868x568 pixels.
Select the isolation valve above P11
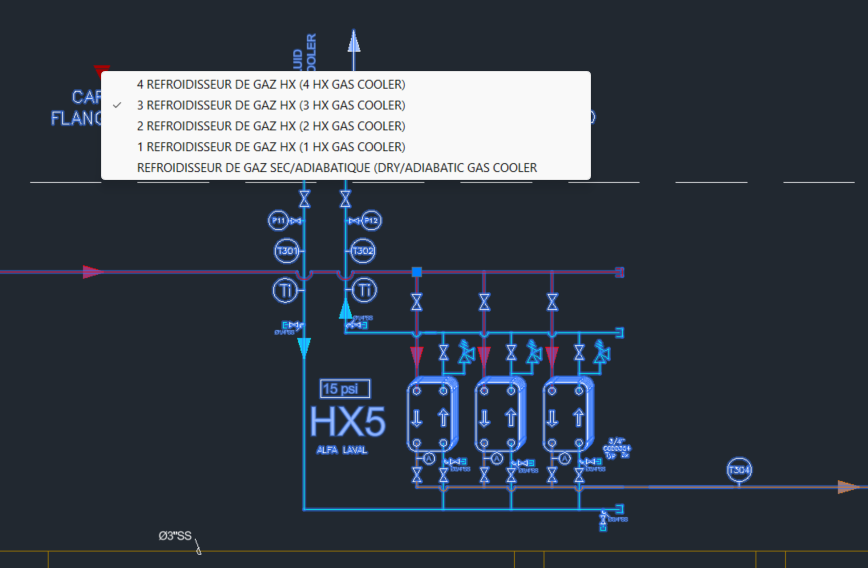(x=304, y=199)
